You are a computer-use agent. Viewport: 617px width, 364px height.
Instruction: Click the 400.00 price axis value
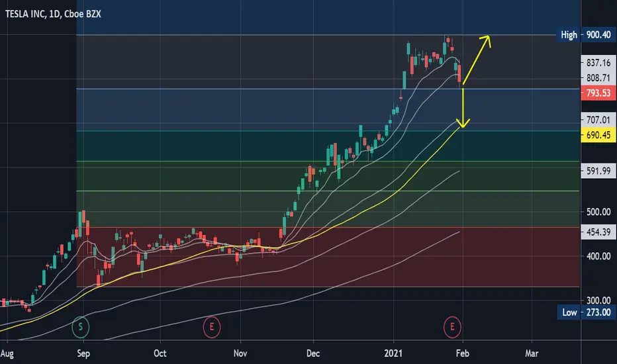click(x=598, y=256)
